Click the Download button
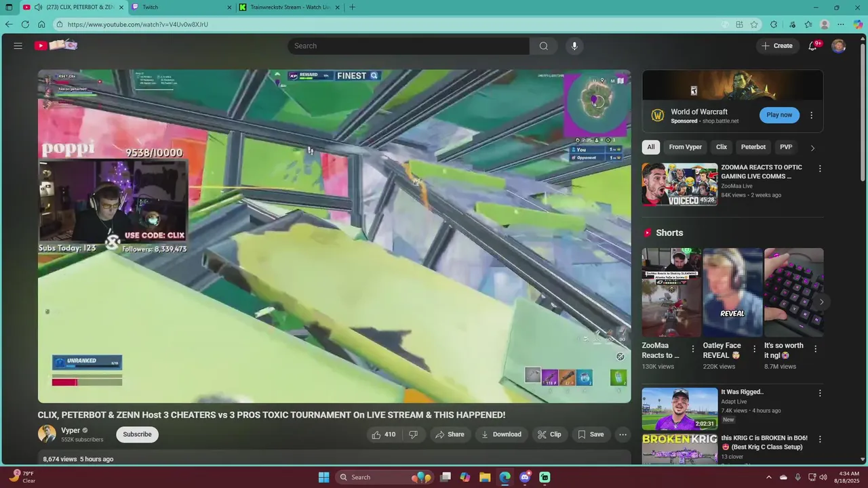Viewport: 868px width, 488px height. tap(501, 434)
